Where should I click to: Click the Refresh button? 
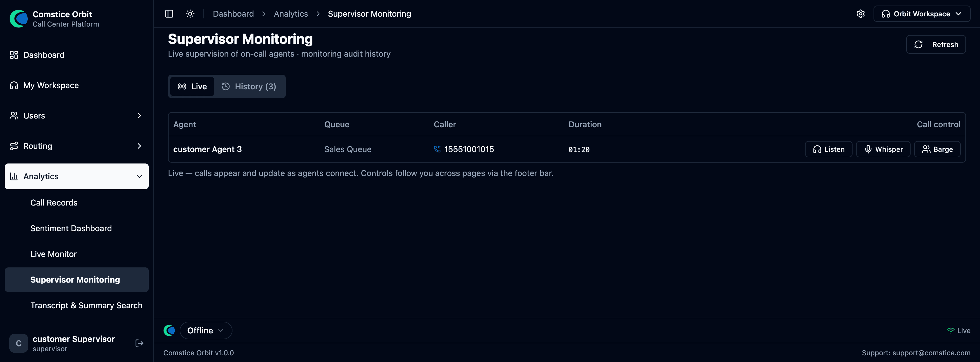point(935,45)
